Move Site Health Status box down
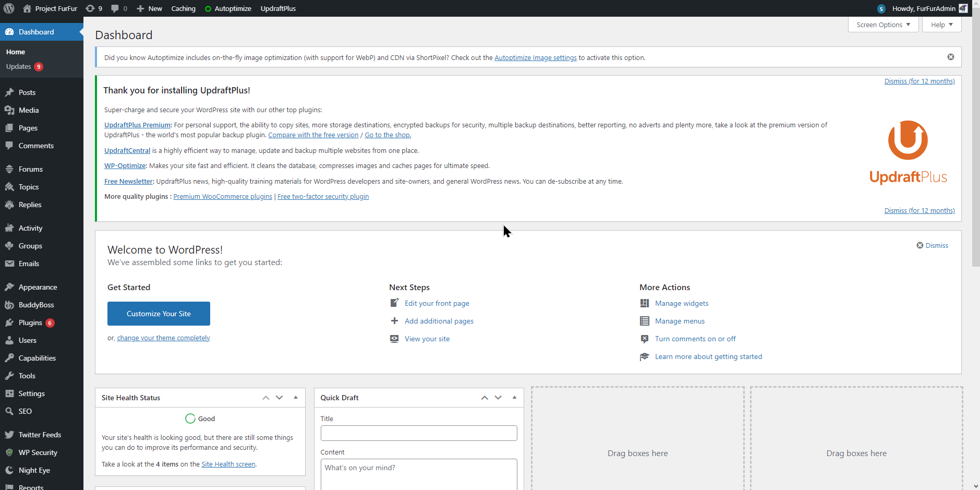980x490 pixels. (280, 398)
